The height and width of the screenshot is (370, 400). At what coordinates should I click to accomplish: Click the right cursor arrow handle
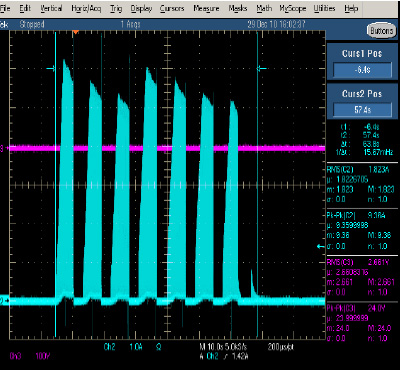pos(262,69)
